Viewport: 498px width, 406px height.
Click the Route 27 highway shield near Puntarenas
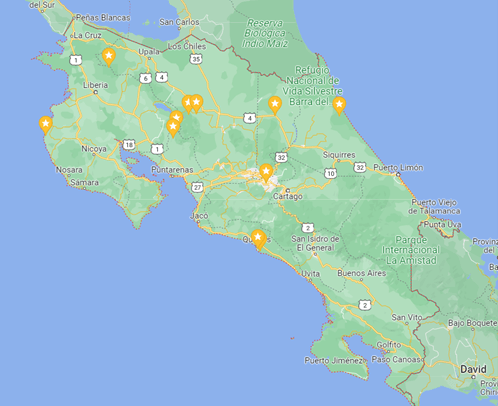197,187
